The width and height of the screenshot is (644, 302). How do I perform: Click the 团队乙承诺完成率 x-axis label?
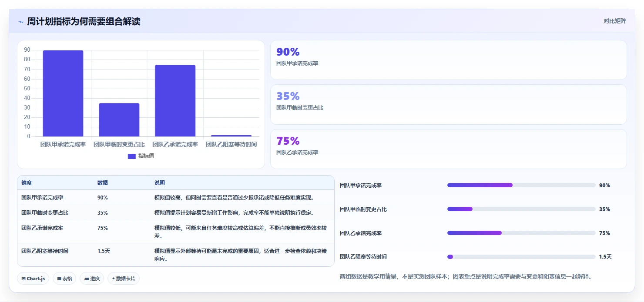175,144
